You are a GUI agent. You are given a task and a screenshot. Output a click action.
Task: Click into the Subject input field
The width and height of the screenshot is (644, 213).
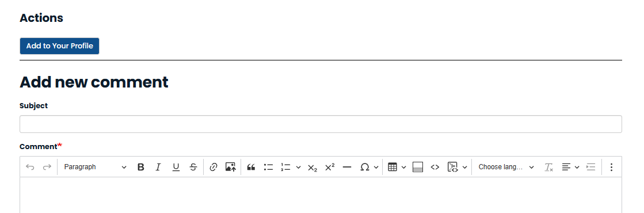click(x=321, y=124)
